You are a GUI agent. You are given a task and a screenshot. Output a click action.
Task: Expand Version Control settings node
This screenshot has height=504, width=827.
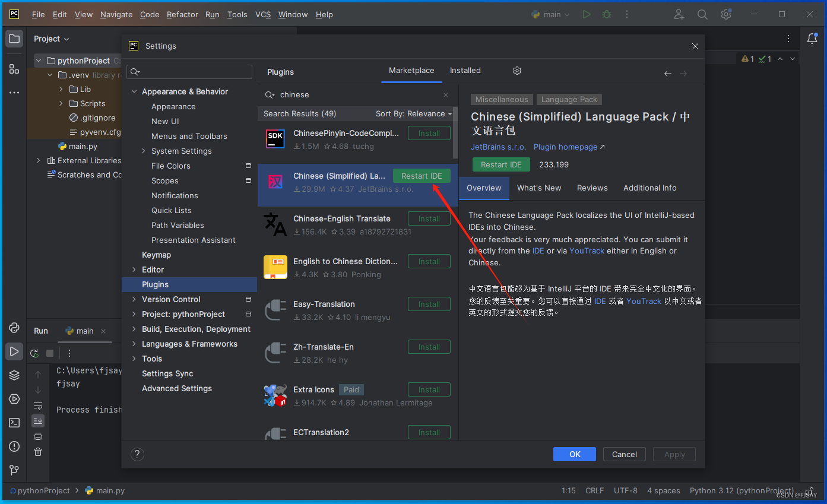click(134, 299)
